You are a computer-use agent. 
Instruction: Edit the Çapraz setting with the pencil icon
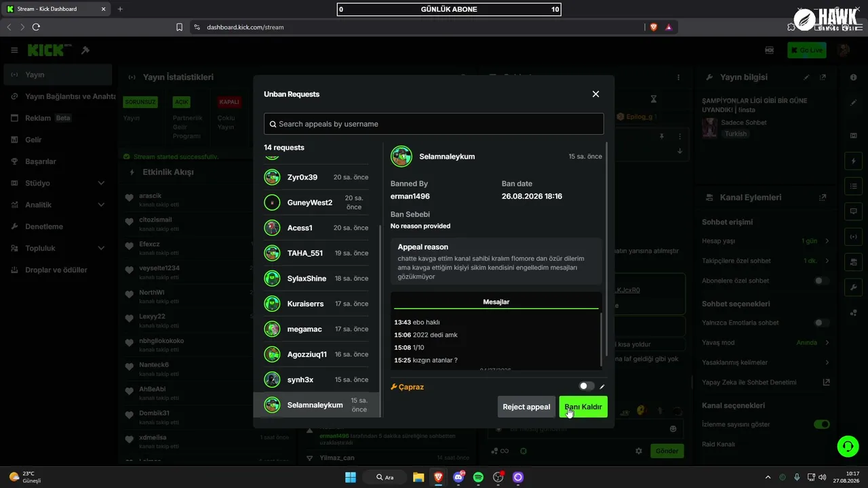602,387
